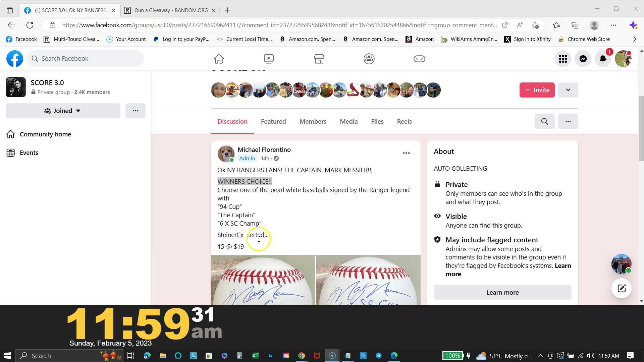Expand the chevron dropdown beside Invite

coord(568,90)
